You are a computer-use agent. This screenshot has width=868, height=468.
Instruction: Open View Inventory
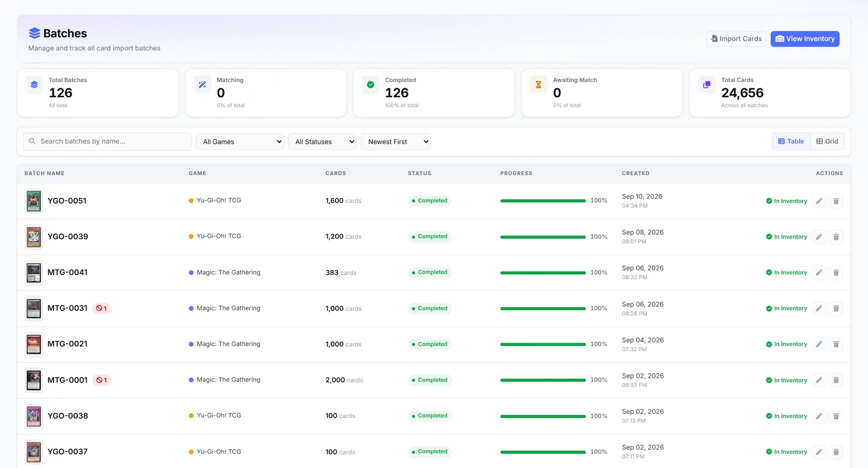point(805,39)
